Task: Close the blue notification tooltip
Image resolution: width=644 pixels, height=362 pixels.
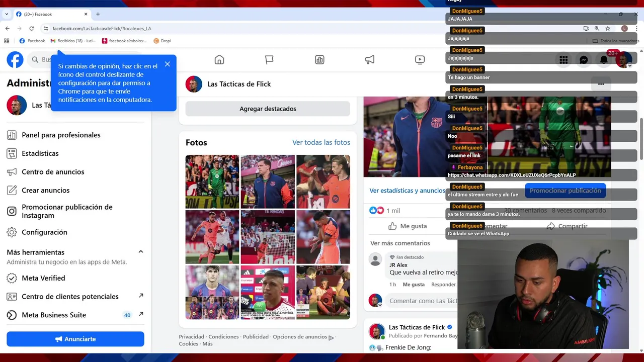Action: [x=167, y=64]
